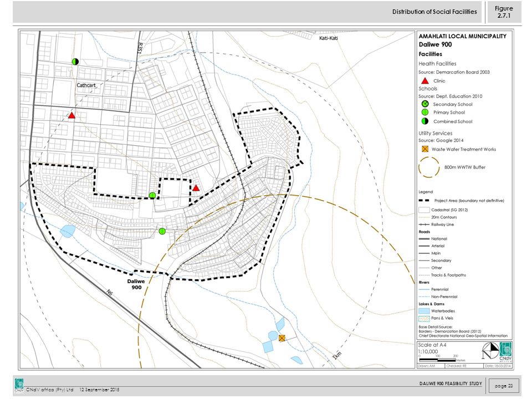Click the 'Facilities' heading
This screenshot has height=399, width=532.
(x=430, y=54)
